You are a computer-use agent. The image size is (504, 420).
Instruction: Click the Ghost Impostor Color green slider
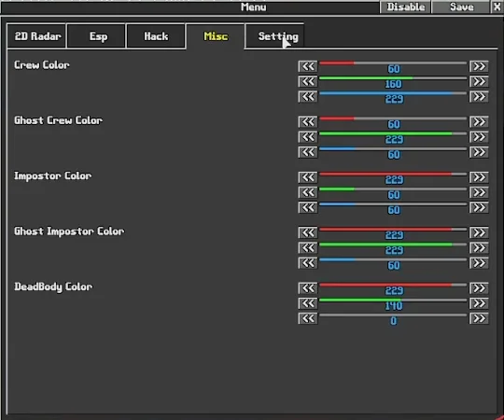coord(393,245)
